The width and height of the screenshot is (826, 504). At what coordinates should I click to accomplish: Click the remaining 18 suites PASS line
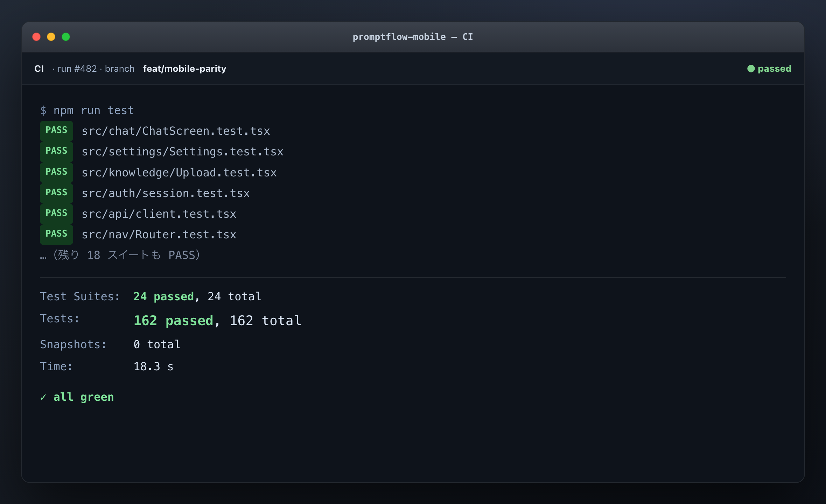120,255
